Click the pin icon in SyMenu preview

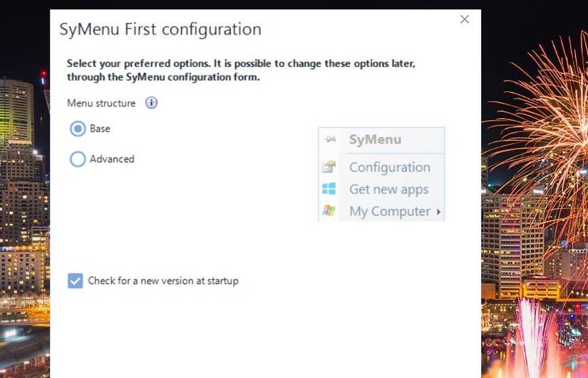329,140
